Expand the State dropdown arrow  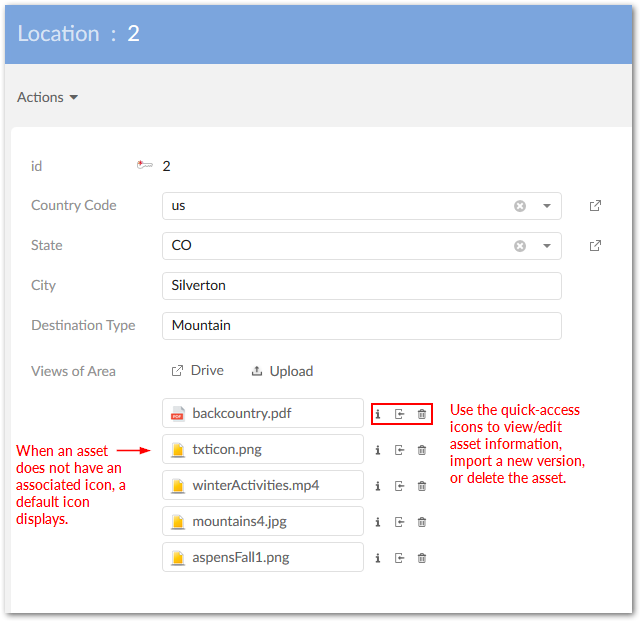point(547,246)
